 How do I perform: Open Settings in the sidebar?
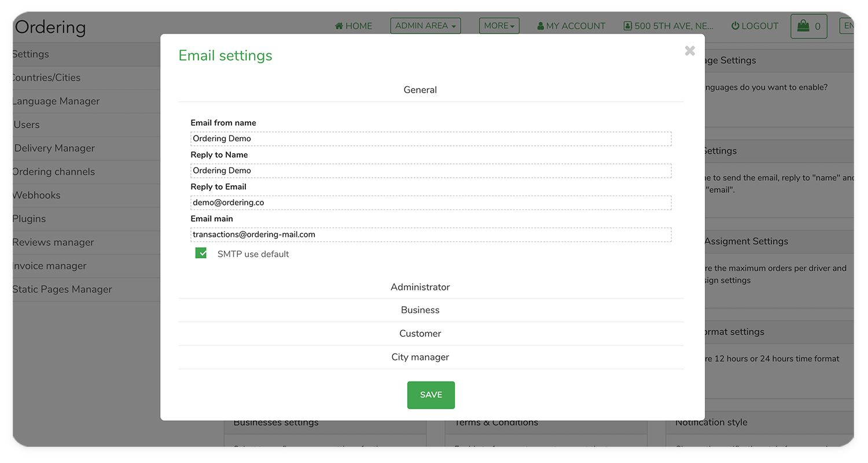tap(87, 54)
